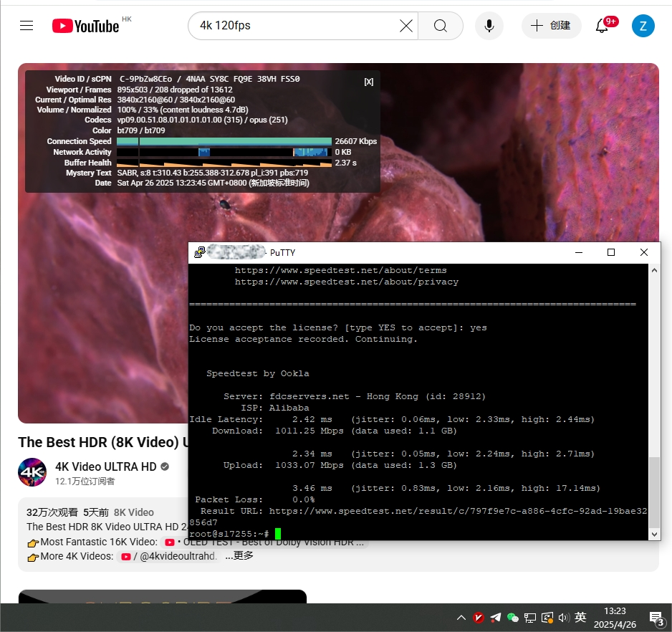This screenshot has height=632, width=672.
Task: Minimize the PuTTY window
Action: [x=579, y=252]
